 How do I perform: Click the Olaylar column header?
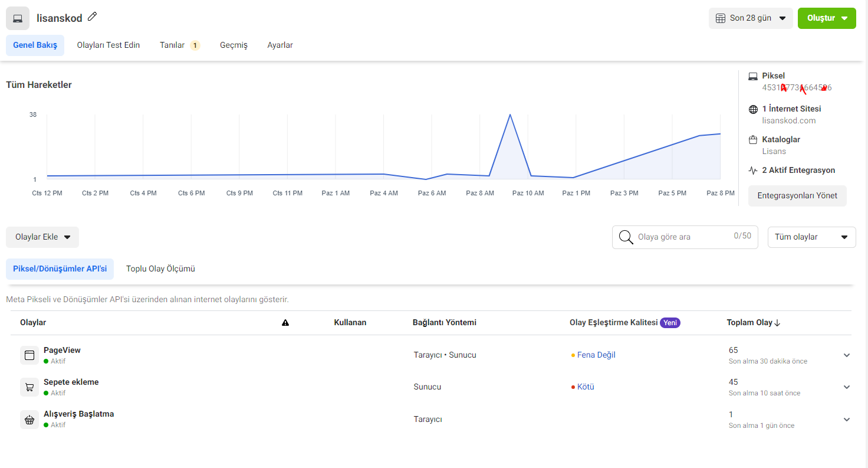coord(33,323)
